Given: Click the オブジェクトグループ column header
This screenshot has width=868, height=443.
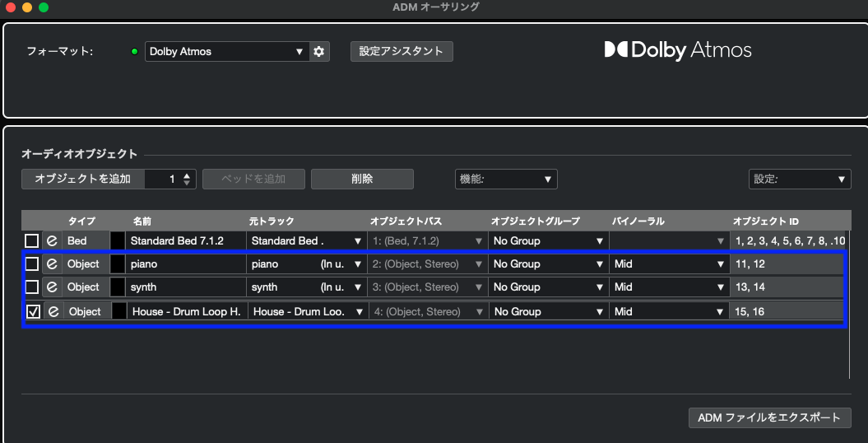Looking at the screenshot, I should (x=536, y=221).
